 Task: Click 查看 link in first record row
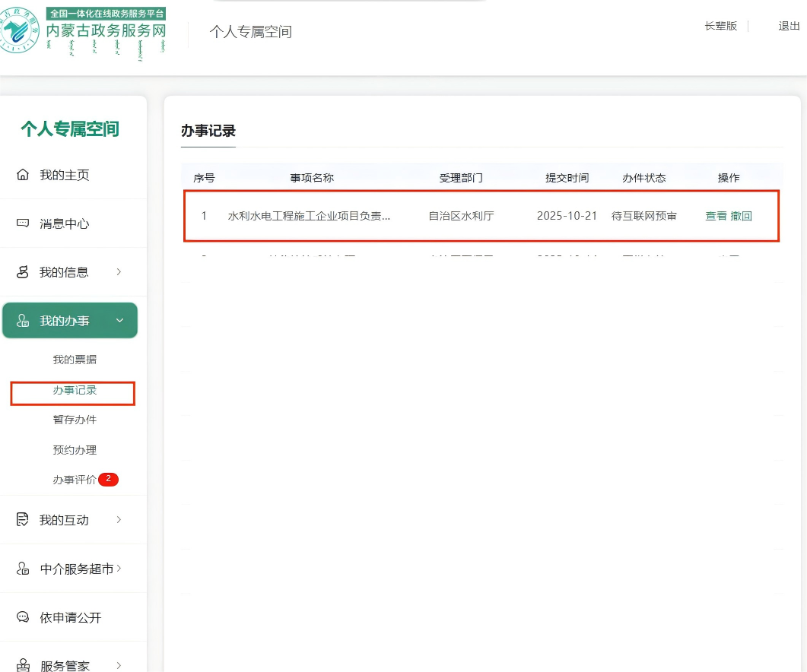(x=716, y=216)
